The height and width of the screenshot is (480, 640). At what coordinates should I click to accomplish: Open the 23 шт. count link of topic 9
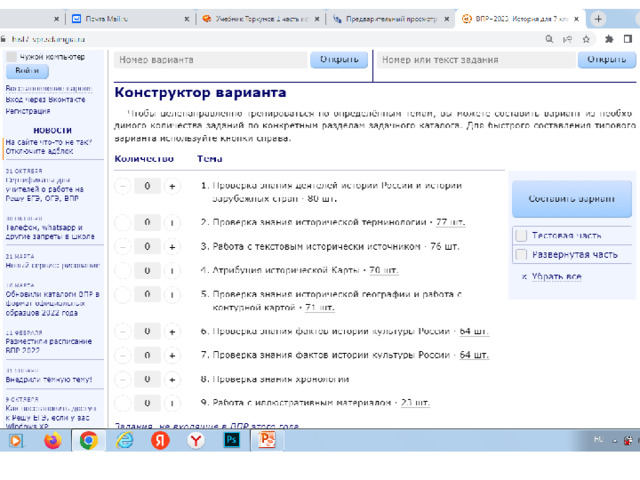pyautogui.click(x=415, y=403)
